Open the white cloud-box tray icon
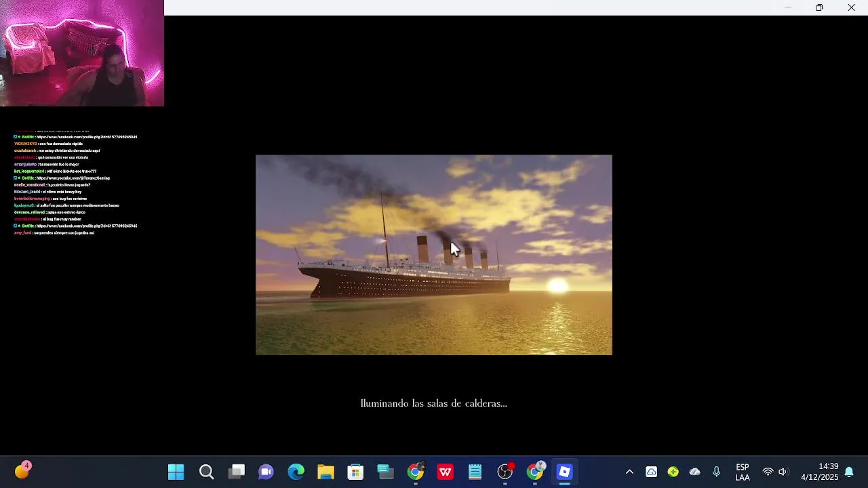 tap(651, 472)
